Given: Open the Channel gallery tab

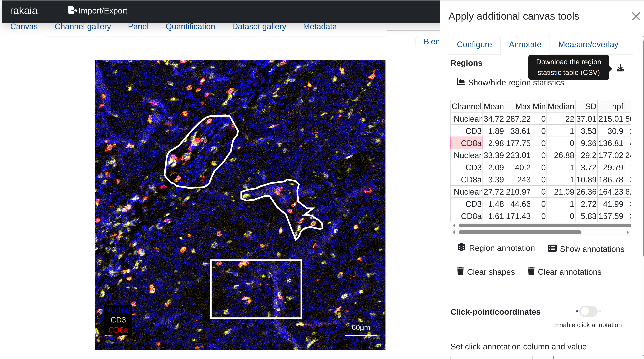Looking at the screenshot, I should click(x=82, y=27).
